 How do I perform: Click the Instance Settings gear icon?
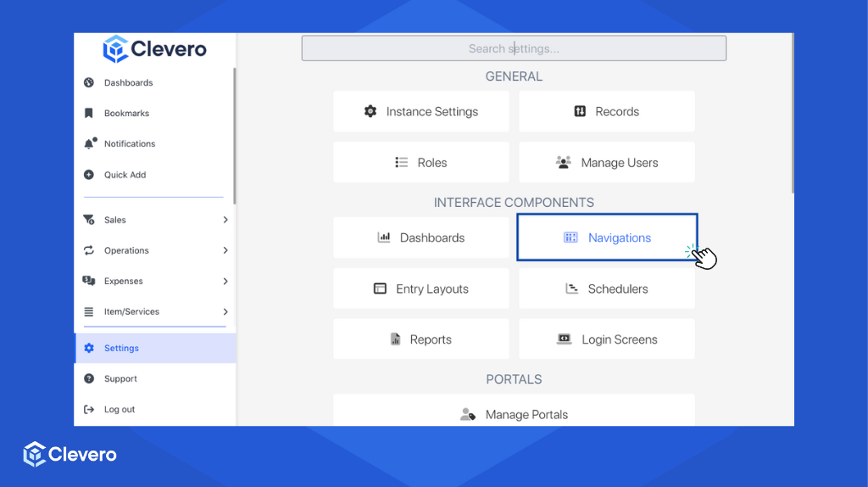point(370,111)
